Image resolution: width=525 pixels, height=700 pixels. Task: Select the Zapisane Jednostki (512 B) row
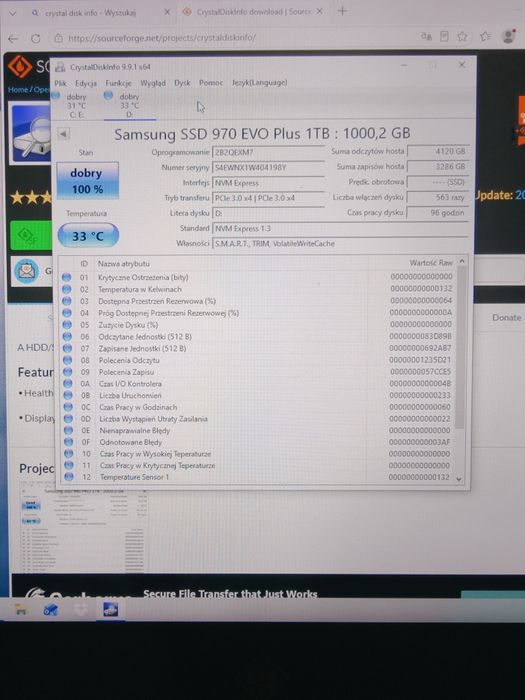(x=258, y=348)
